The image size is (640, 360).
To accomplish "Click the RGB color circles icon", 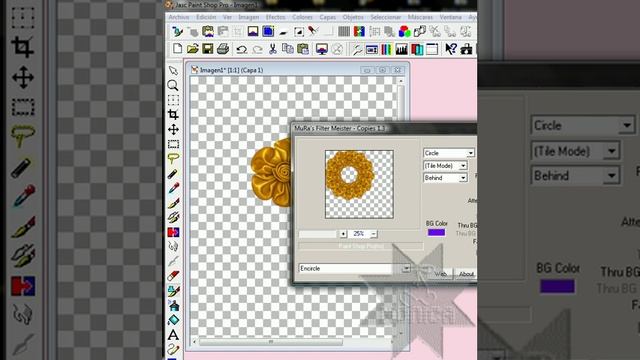I will click(x=404, y=31).
